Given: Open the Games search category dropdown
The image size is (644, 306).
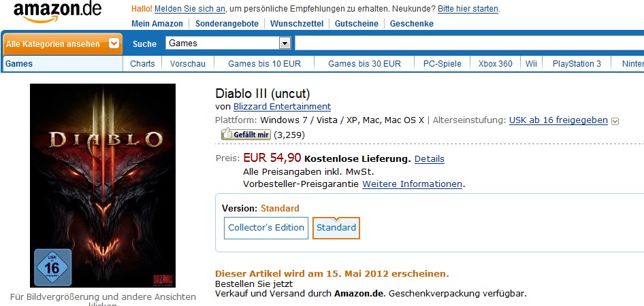Looking at the screenshot, I should (x=285, y=44).
